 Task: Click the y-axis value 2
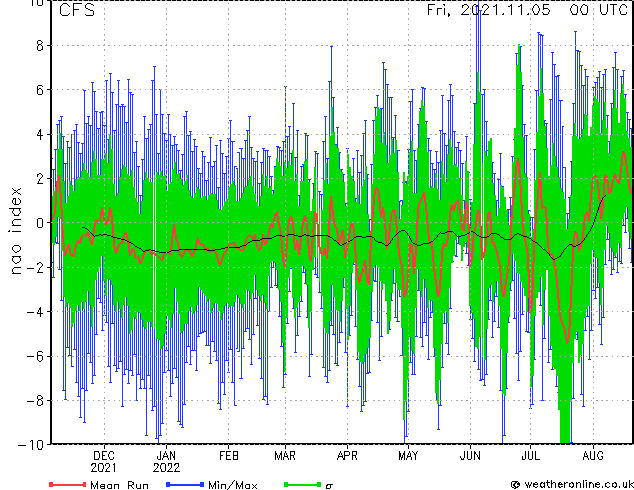pyautogui.click(x=40, y=179)
